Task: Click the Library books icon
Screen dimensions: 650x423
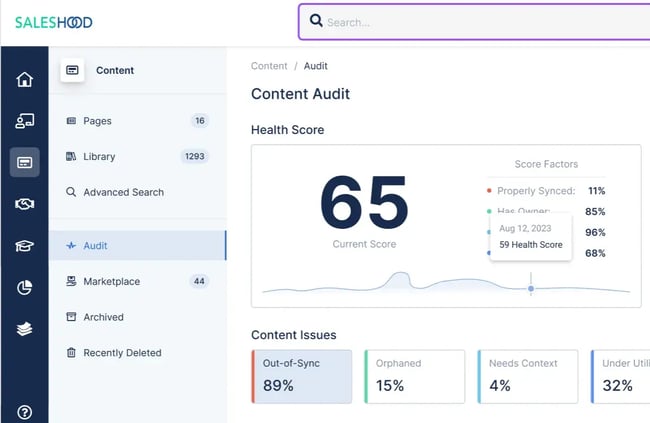Action: (71, 156)
